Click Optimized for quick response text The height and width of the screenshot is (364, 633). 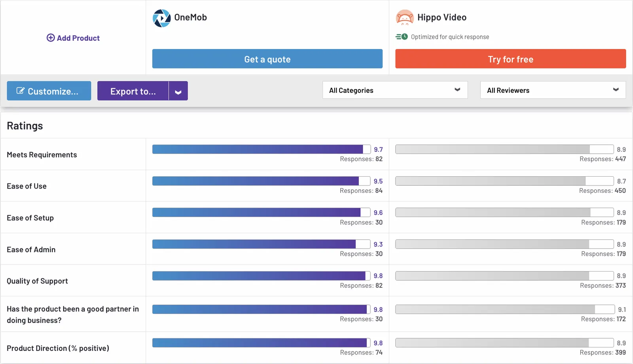point(450,37)
